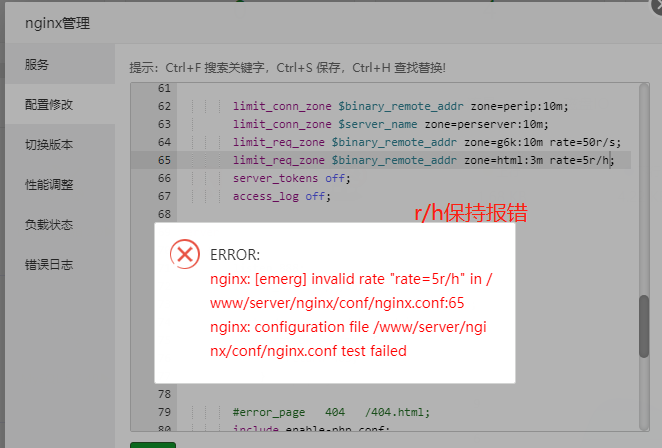The image size is (662, 448).
Task: Close the nginx管理 dialog with the corner X
Action: [x=657, y=6]
